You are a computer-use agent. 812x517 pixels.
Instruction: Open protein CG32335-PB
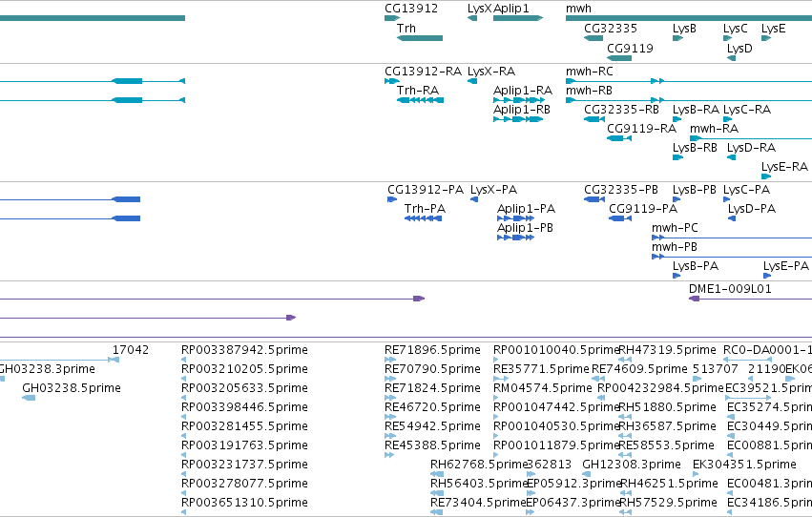coord(621,190)
